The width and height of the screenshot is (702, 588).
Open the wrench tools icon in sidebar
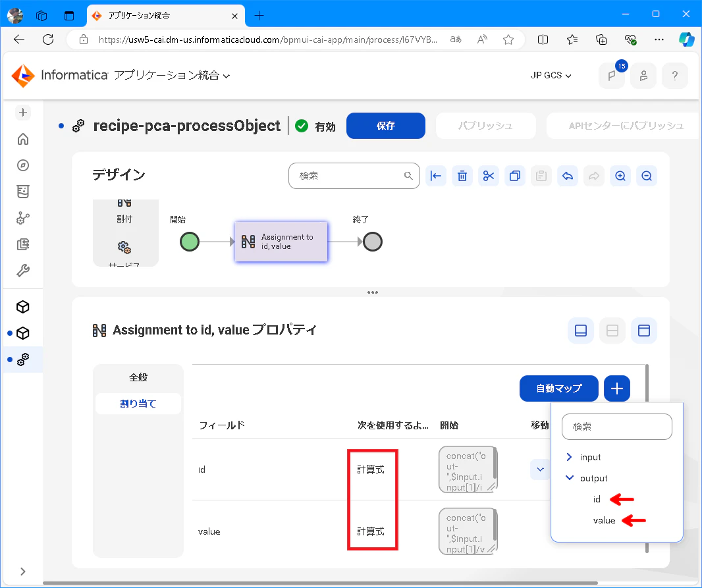pos(23,270)
